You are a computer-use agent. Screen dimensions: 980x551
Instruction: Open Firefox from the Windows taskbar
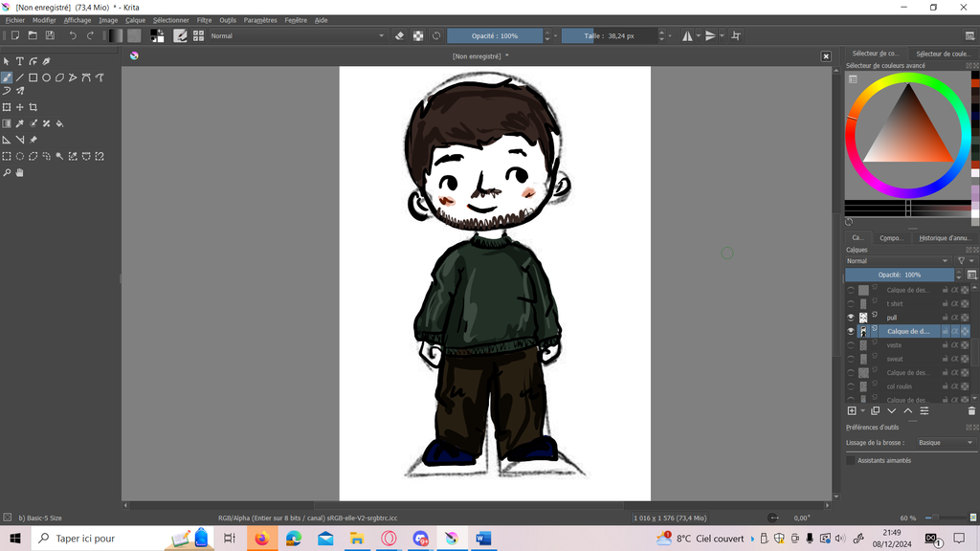point(261,539)
